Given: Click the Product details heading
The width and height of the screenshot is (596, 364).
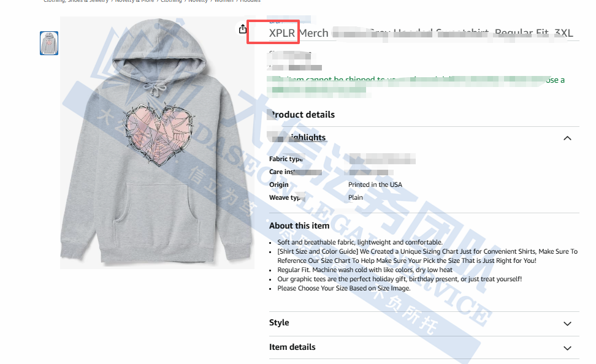Looking at the screenshot, I should 302,115.
